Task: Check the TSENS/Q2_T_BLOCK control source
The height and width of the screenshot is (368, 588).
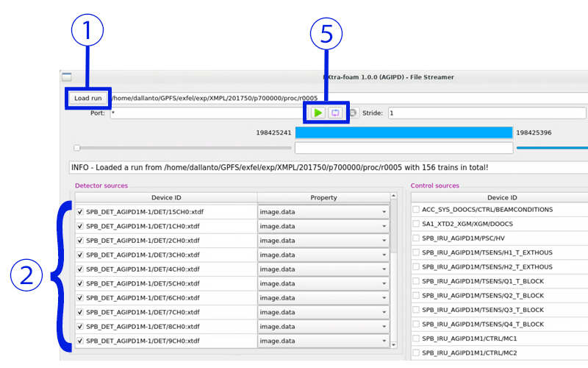Action: pyautogui.click(x=416, y=295)
